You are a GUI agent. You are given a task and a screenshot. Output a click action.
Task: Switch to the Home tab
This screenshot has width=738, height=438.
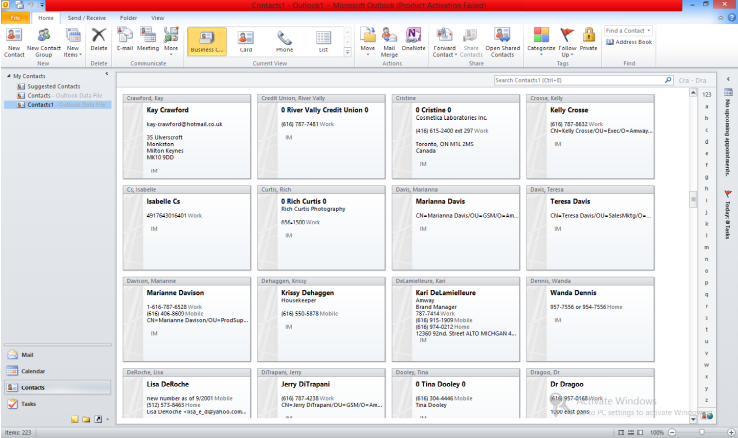tap(46, 18)
